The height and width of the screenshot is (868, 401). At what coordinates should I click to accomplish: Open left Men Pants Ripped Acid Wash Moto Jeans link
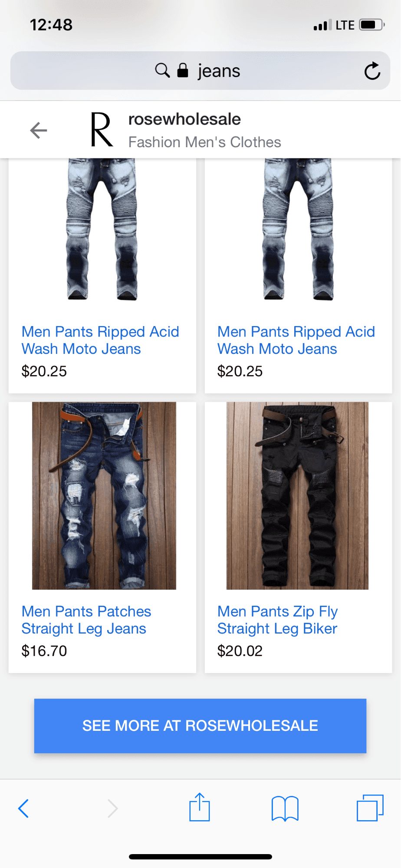(x=100, y=340)
